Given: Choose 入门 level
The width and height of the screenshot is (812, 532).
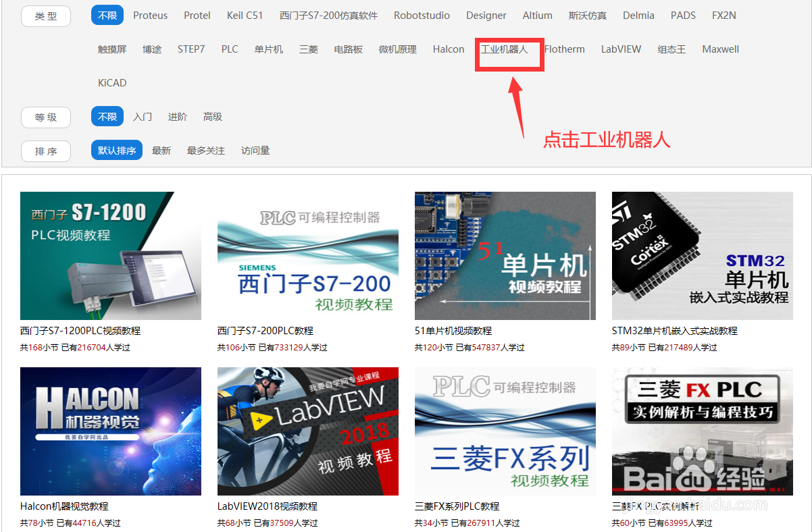Looking at the screenshot, I should (x=143, y=117).
